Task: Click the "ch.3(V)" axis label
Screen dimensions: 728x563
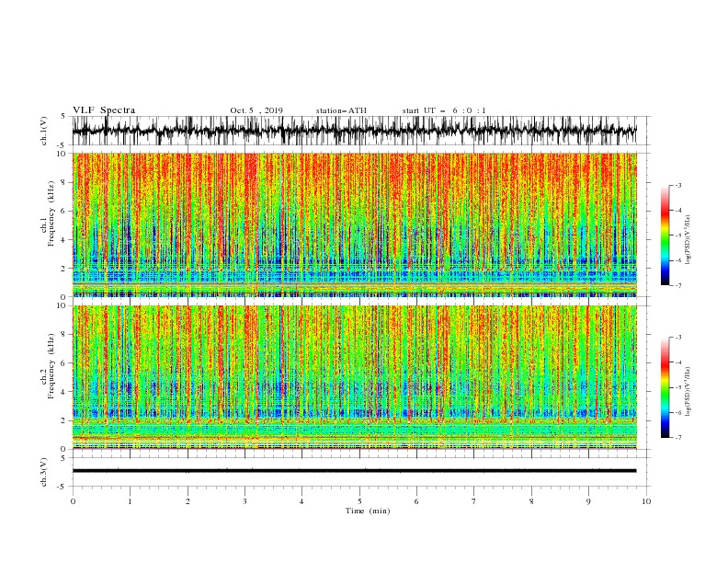Action: click(x=44, y=472)
